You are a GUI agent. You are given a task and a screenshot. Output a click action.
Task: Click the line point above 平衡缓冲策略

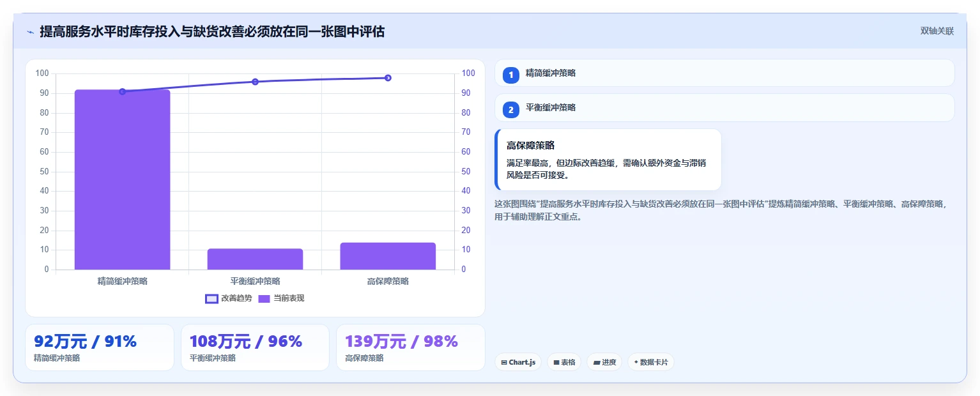[x=255, y=82]
